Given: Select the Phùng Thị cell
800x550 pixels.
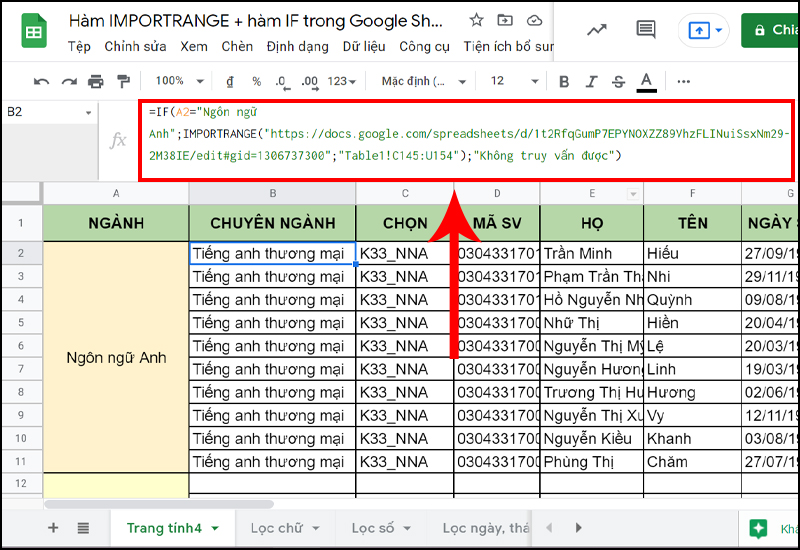Looking at the screenshot, I should (x=591, y=461).
